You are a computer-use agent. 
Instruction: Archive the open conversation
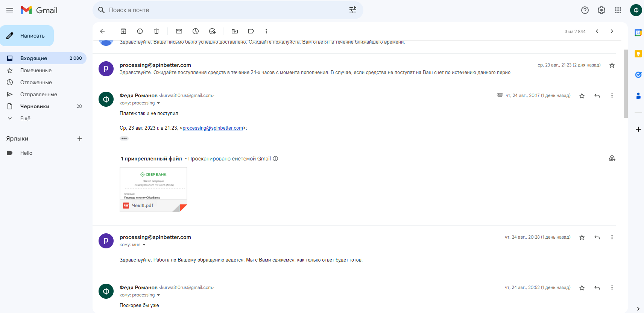(123, 31)
